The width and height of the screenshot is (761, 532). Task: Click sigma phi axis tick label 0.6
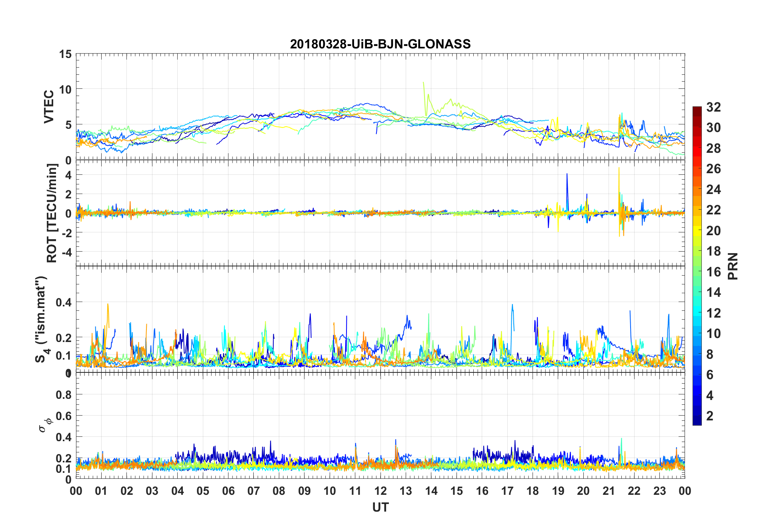pos(64,416)
